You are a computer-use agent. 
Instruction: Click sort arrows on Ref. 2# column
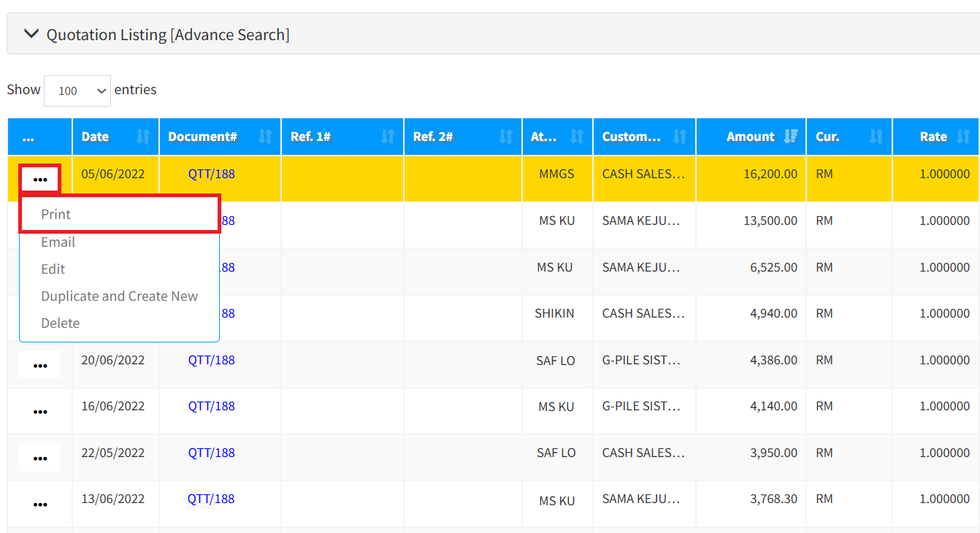tap(505, 137)
